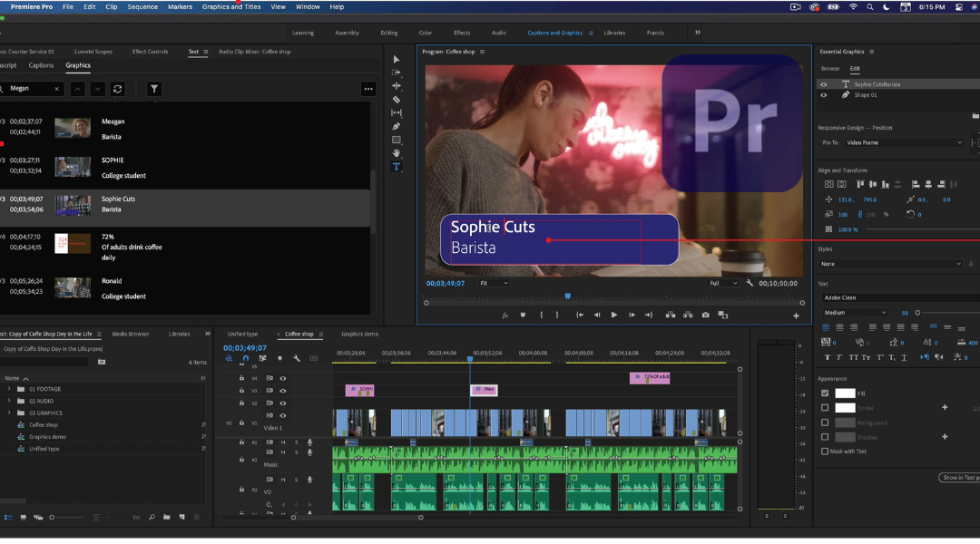The image size is (980, 544).
Task: Open timeline display settings wrench
Action: (x=297, y=358)
